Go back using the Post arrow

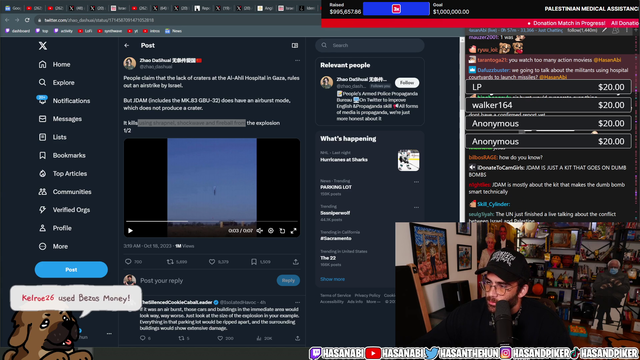pyautogui.click(x=127, y=46)
